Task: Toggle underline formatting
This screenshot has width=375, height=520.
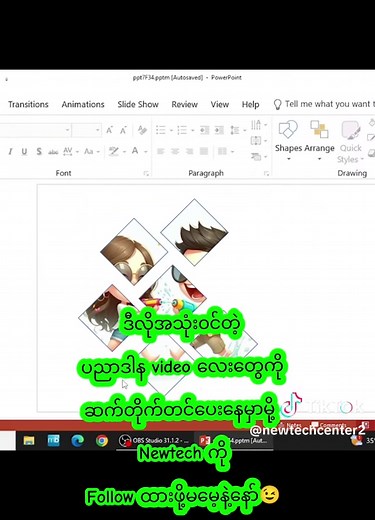Action: pos(24,152)
